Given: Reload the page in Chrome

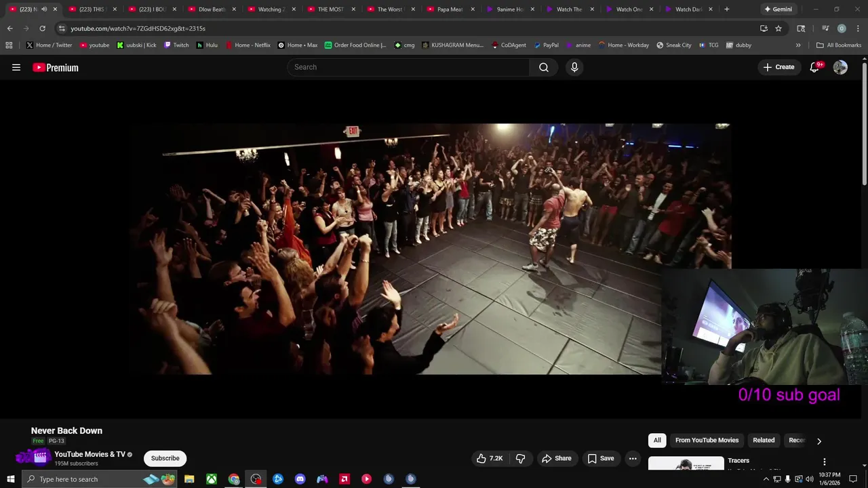Looking at the screenshot, I should pos(42,28).
